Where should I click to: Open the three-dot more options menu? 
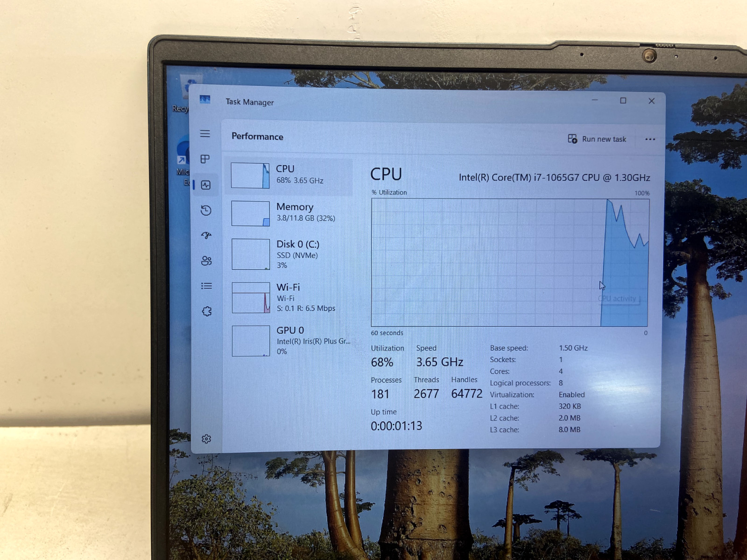(x=650, y=139)
